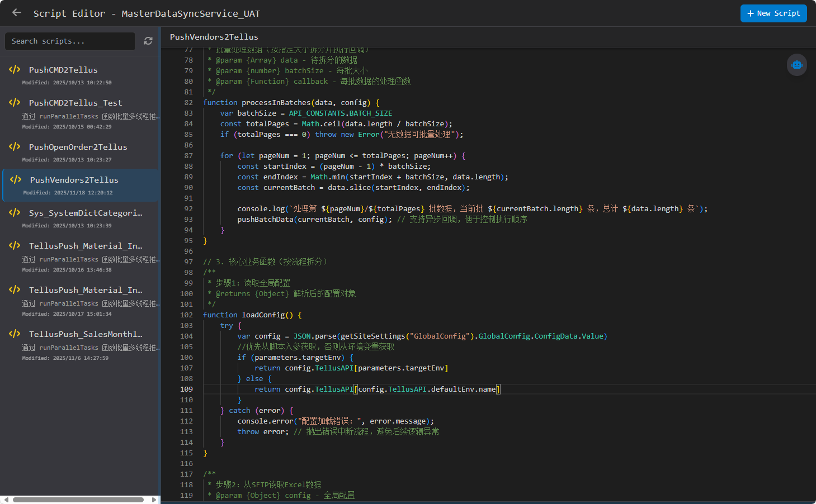816x504 pixels.
Task: Open the PushOpenOrder2Tellus script
Action: pos(78,147)
